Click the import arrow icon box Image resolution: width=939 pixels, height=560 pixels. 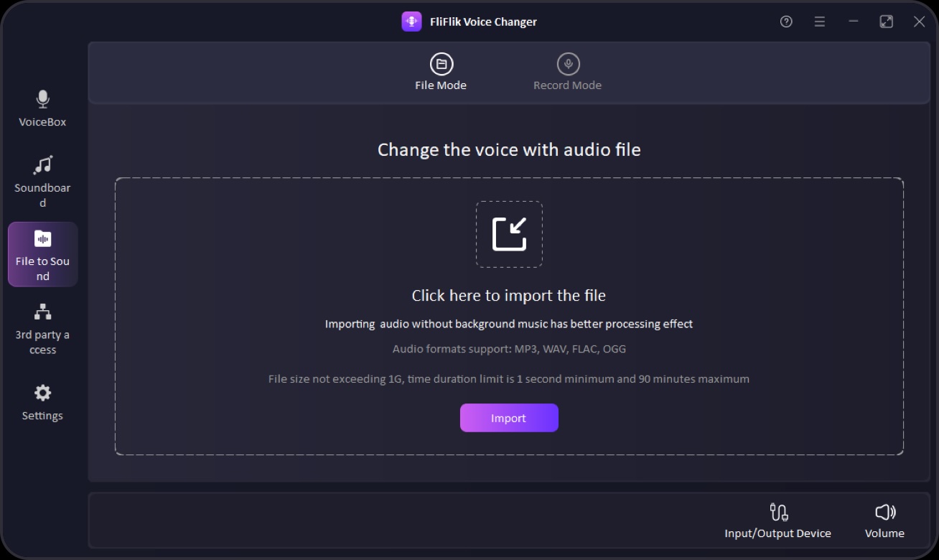pos(509,234)
